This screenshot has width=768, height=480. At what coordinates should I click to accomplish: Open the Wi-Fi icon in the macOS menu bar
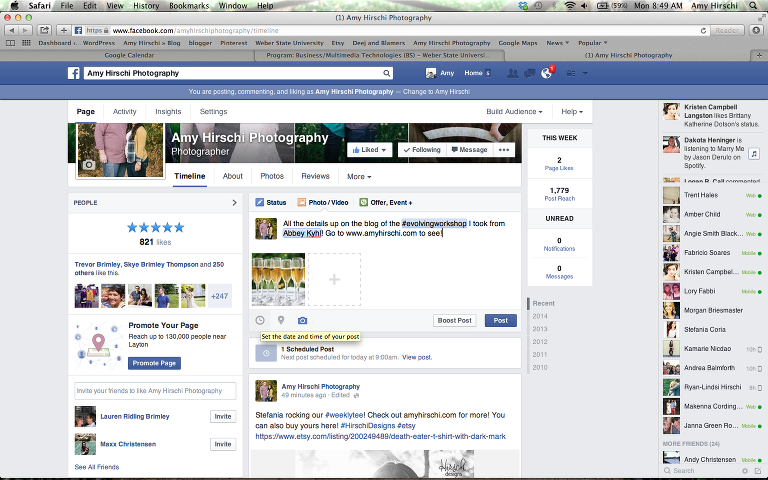click(569, 6)
